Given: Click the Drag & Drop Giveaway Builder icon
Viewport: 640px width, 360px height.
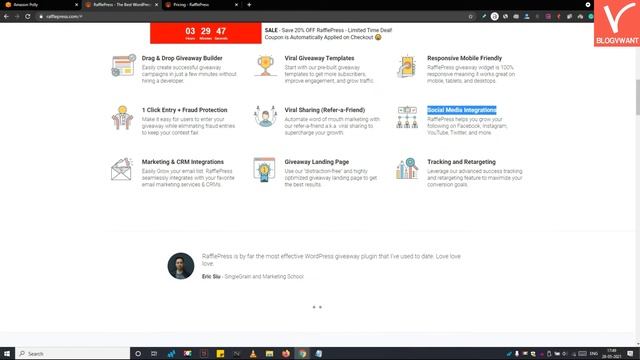Looking at the screenshot, I should 123,65.
